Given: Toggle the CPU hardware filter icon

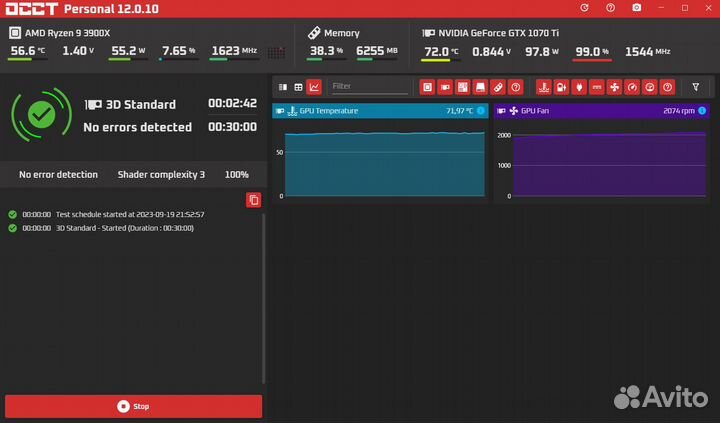Looking at the screenshot, I should 427,87.
